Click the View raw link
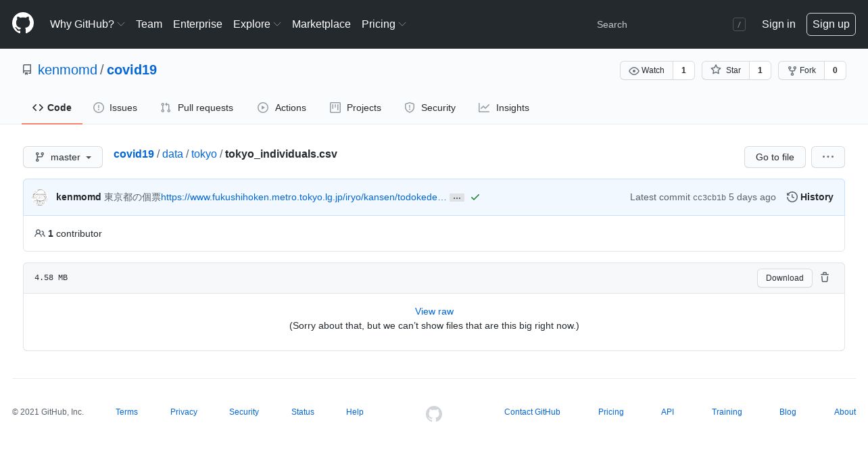 tap(434, 311)
